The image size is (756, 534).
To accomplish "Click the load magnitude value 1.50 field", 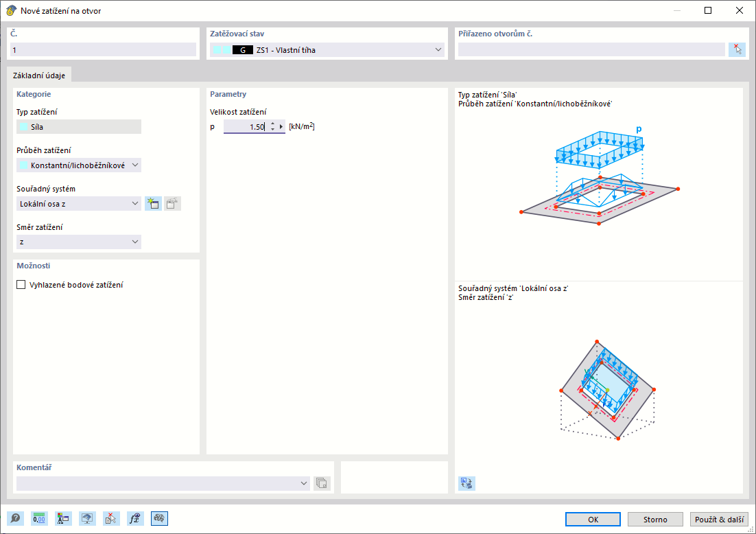I will point(246,126).
